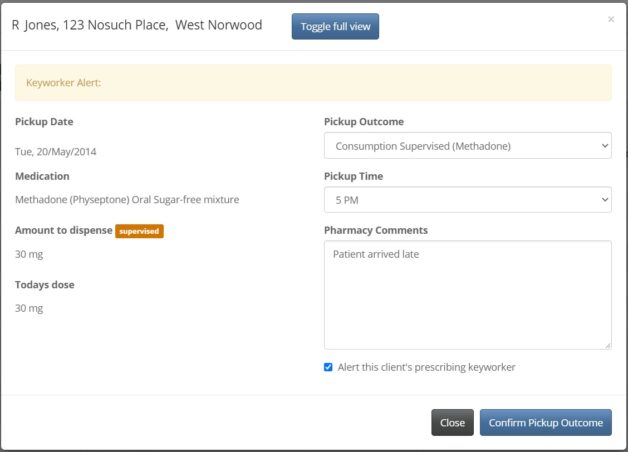Click the Pharmacy Comments text area

pyautogui.click(x=467, y=295)
